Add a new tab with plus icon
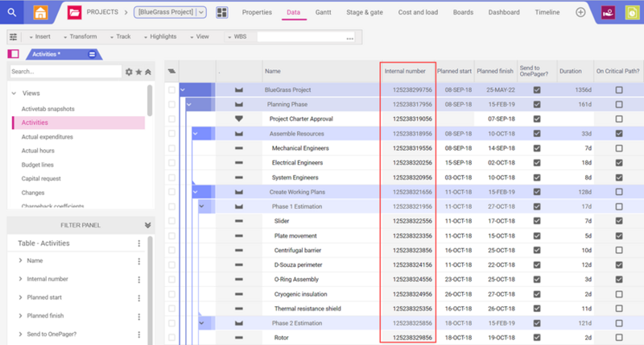The height and width of the screenshot is (345, 644). 580,12
